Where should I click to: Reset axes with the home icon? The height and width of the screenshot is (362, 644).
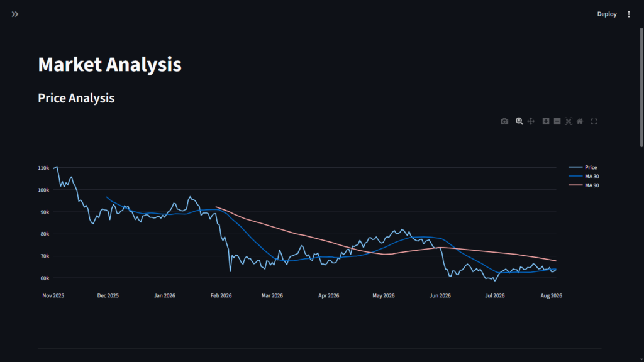pyautogui.click(x=580, y=121)
